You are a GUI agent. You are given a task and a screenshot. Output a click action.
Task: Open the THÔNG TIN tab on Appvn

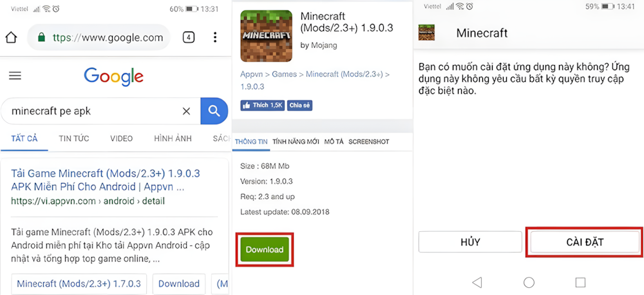(251, 142)
